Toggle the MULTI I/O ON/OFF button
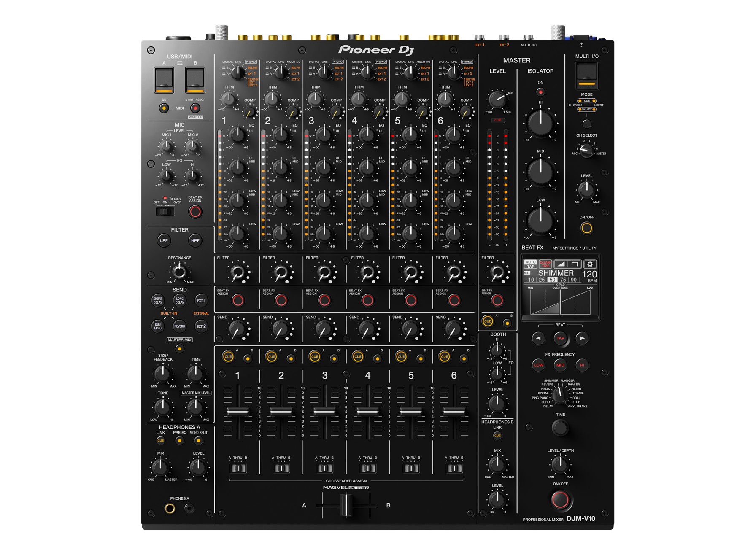This screenshot has width=756, height=555. (x=587, y=228)
